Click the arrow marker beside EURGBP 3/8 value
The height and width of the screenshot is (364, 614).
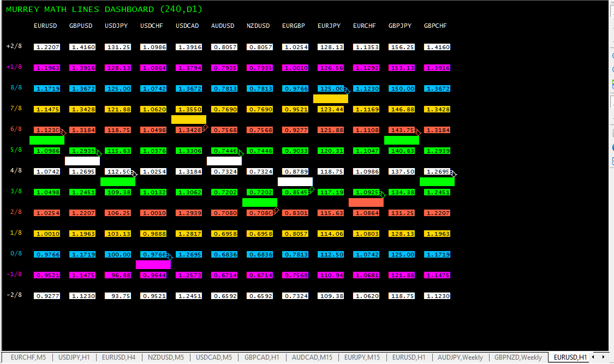311,190
